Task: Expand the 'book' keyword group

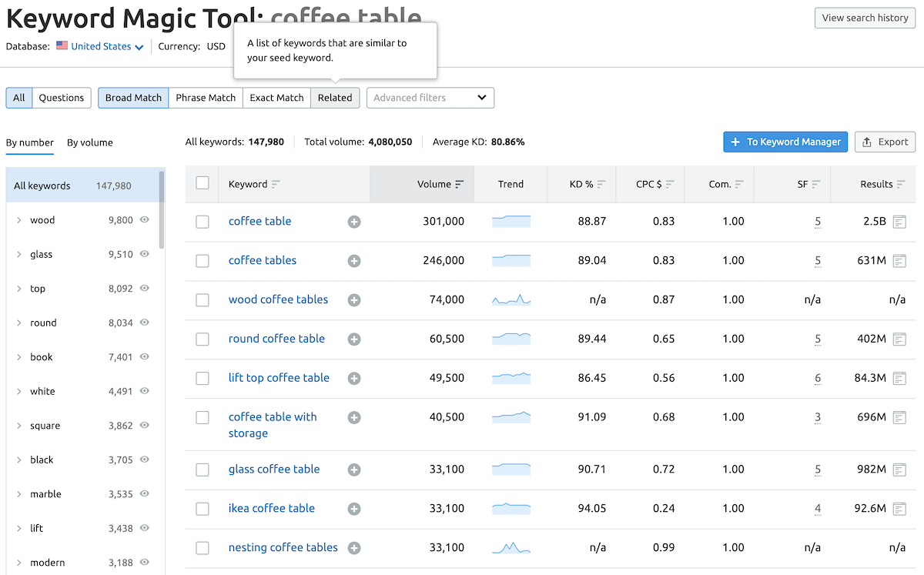Action: (x=18, y=357)
